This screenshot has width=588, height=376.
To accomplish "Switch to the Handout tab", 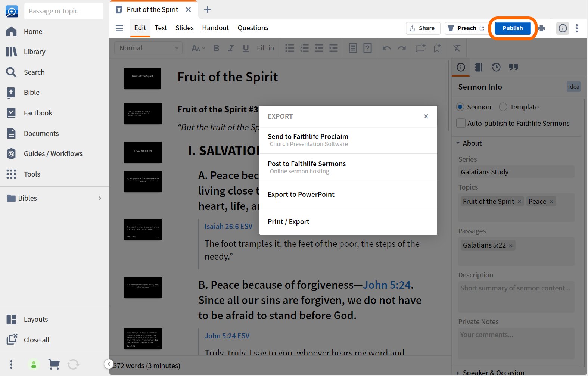I will click(215, 28).
